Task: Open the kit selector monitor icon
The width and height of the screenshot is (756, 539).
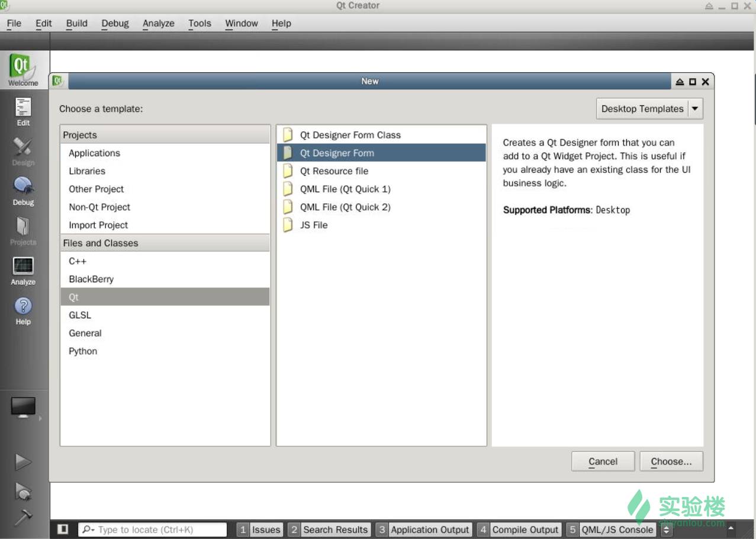Action: (23, 408)
